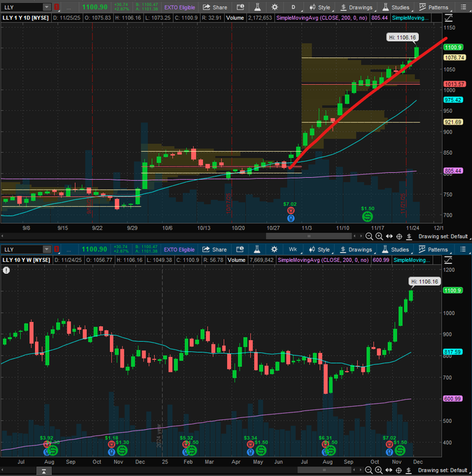Expand the daily chart's LLY symbol dropdown arrow
The width and height of the screenshot is (472, 476).
(46, 7)
